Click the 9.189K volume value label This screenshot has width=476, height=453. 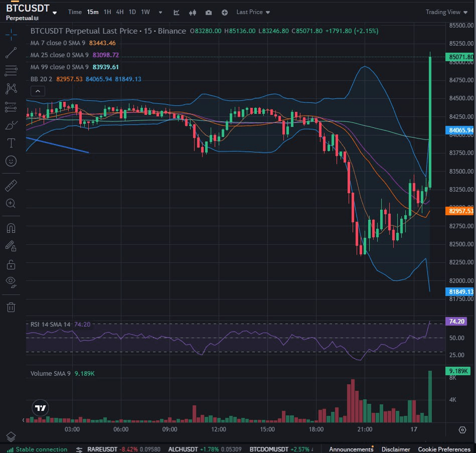tap(457, 371)
